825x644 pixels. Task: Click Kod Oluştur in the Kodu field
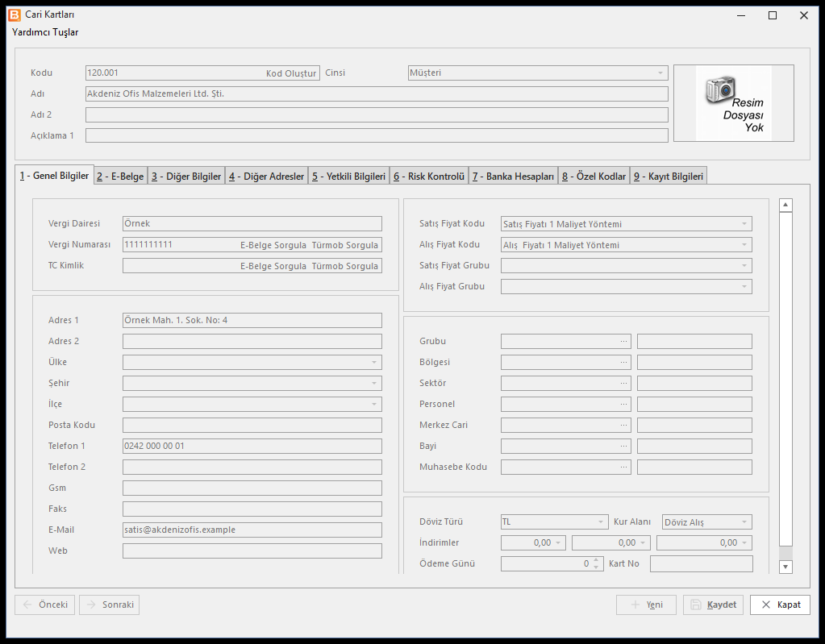click(x=291, y=73)
